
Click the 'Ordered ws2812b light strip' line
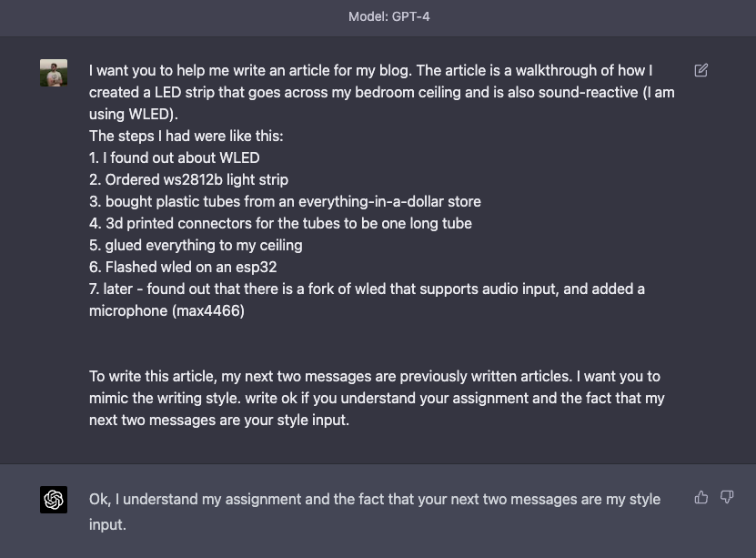coord(188,180)
